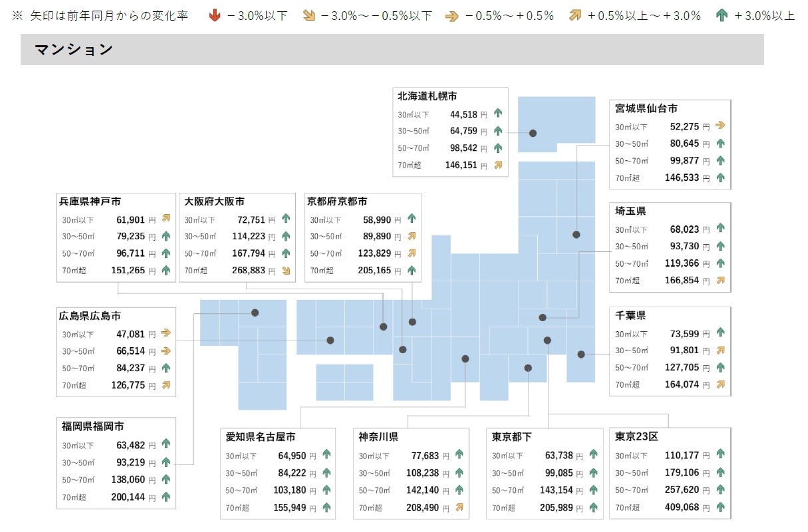This screenshot has height=532, width=808.
Task: Click the flat arrow beside Sendai 52,275 円
Action: click(720, 126)
